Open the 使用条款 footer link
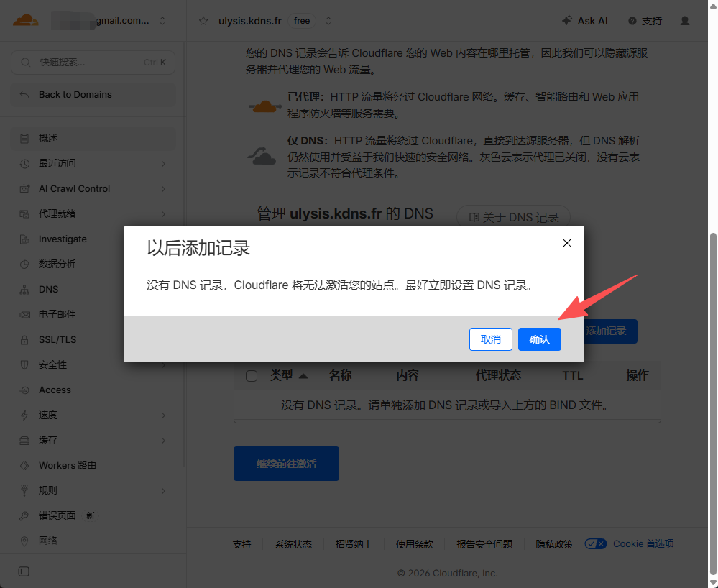The height and width of the screenshot is (588, 718). tap(415, 544)
